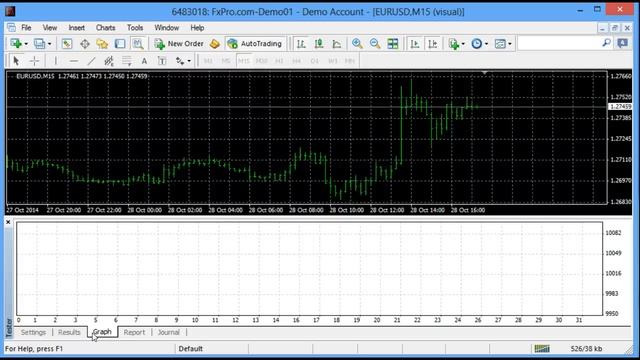Click the search magnifier icon
The image size is (640, 360).
[607, 43]
